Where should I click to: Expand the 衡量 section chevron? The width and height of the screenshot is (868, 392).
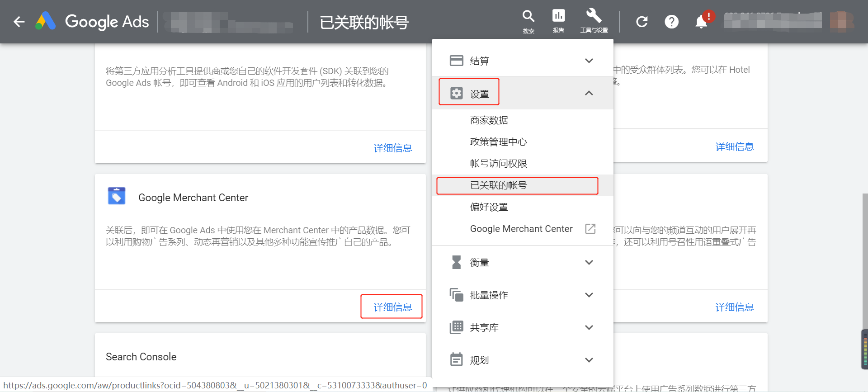click(x=589, y=262)
